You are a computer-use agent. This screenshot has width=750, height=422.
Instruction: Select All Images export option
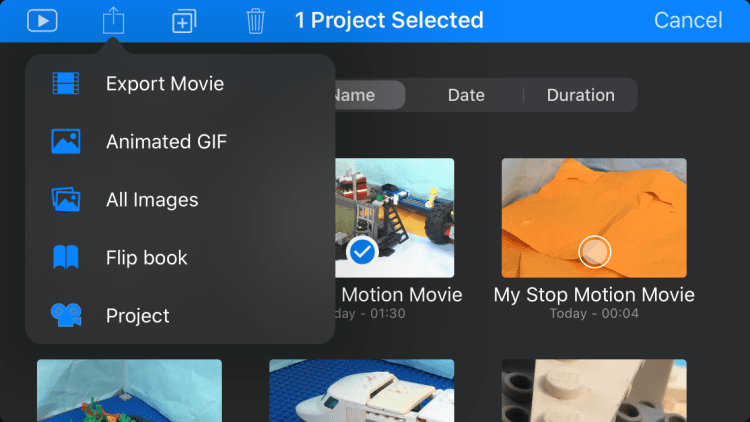pos(152,200)
